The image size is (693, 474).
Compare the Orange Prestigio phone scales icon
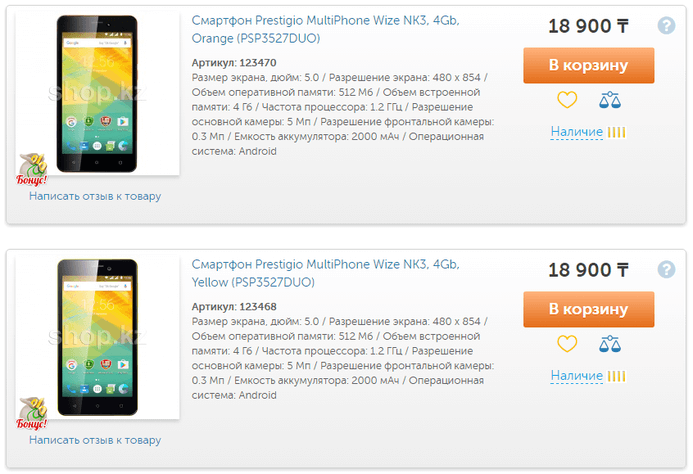[610, 100]
